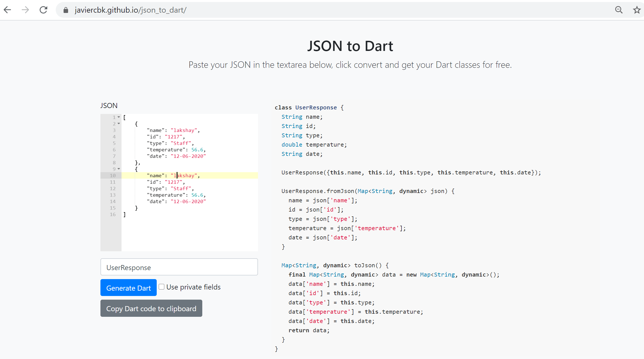
Task: Bookmark page with the star icon
Action: (x=636, y=10)
